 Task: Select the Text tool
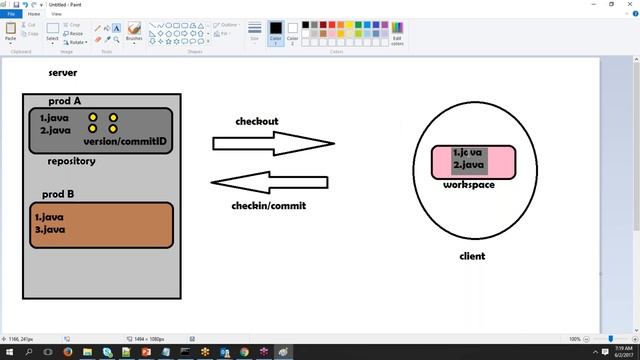(x=116, y=28)
